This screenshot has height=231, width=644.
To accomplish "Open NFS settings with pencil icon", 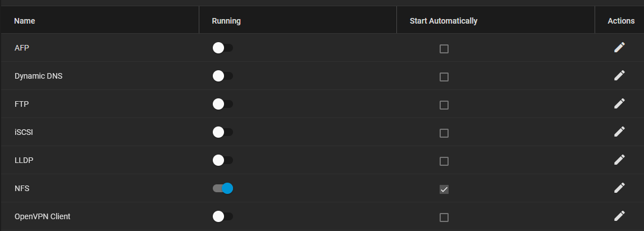I will click(619, 188).
